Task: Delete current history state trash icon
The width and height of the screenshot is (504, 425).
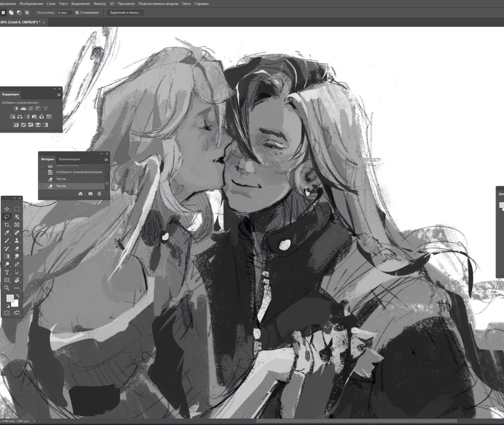Action: (x=99, y=193)
